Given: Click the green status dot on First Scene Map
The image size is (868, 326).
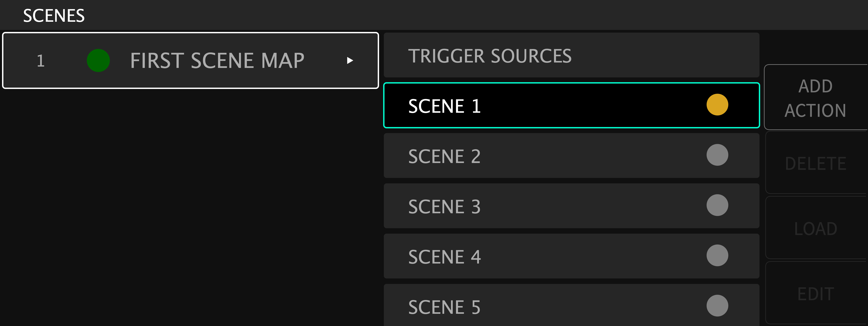Looking at the screenshot, I should click(98, 60).
